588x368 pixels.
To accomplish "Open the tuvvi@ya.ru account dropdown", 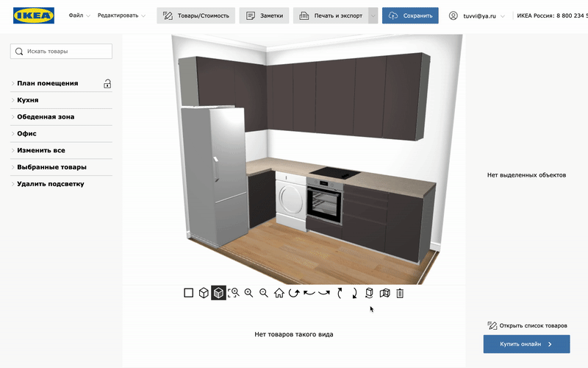I will pyautogui.click(x=484, y=15).
